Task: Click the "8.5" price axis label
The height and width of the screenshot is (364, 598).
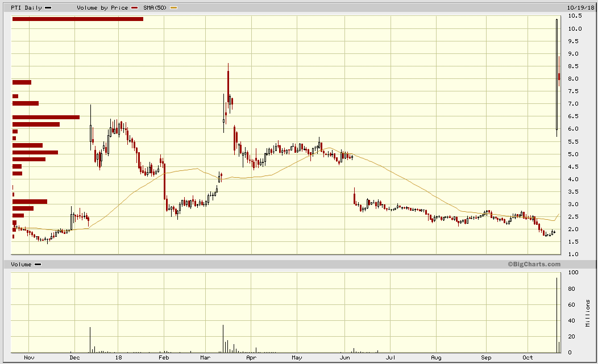Action: tap(573, 66)
